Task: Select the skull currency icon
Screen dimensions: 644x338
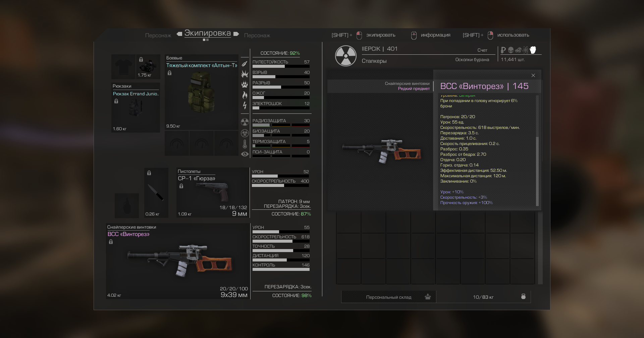Action: click(x=511, y=50)
